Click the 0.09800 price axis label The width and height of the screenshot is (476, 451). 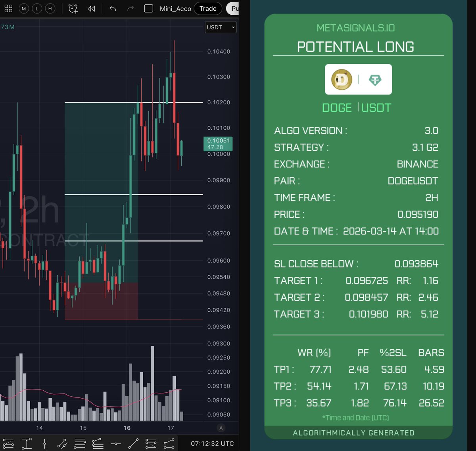pos(219,207)
